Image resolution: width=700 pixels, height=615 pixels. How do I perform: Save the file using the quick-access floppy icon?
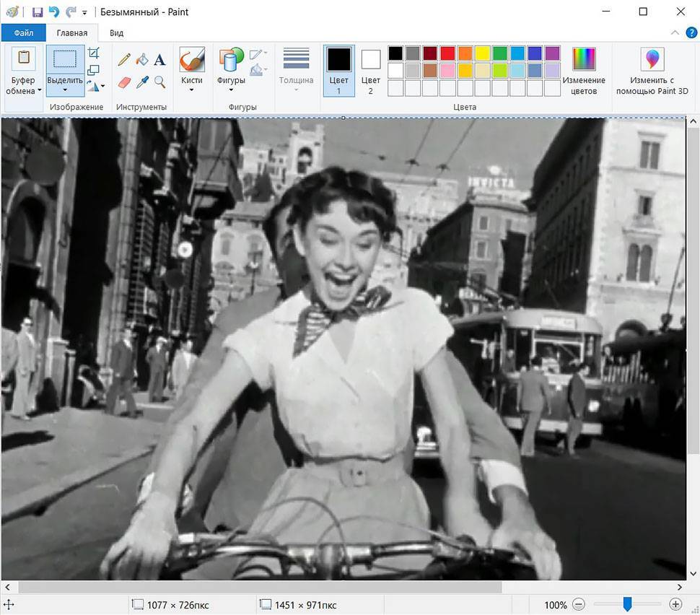(38, 12)
